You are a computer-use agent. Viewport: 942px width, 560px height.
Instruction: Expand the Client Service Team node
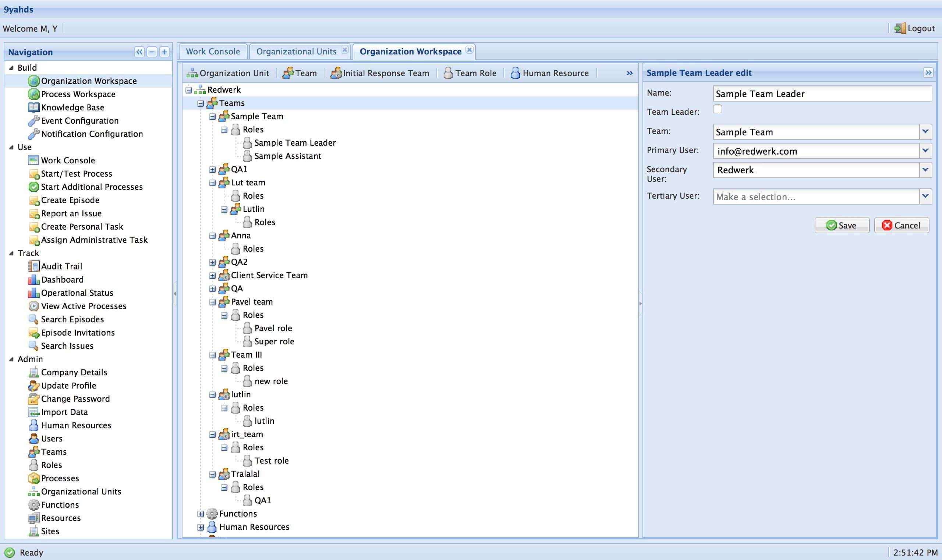tap(212, 276)
